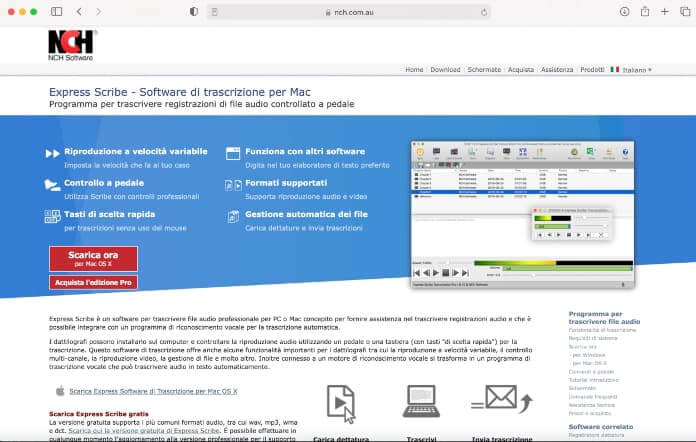696x442 pixels.
Task: Open the Home menu item
Action: (x=414, y=70)
